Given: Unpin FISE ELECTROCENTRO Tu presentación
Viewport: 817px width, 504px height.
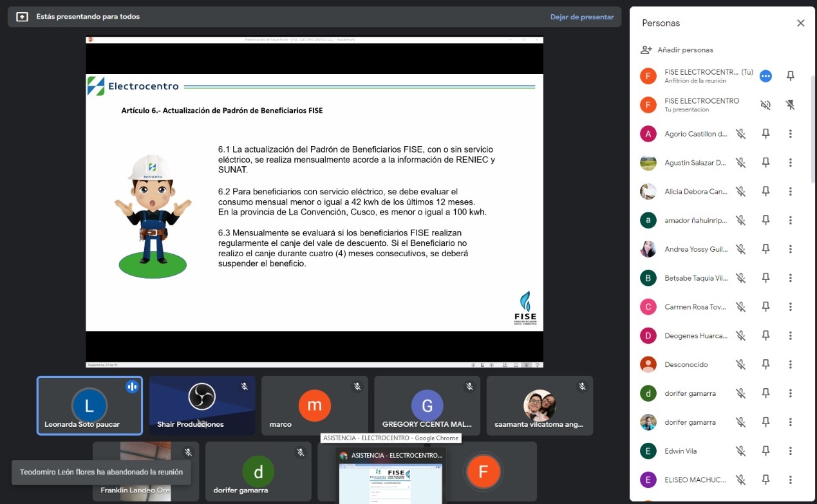Looking at the screenshot, I should (x=791, y=105).
